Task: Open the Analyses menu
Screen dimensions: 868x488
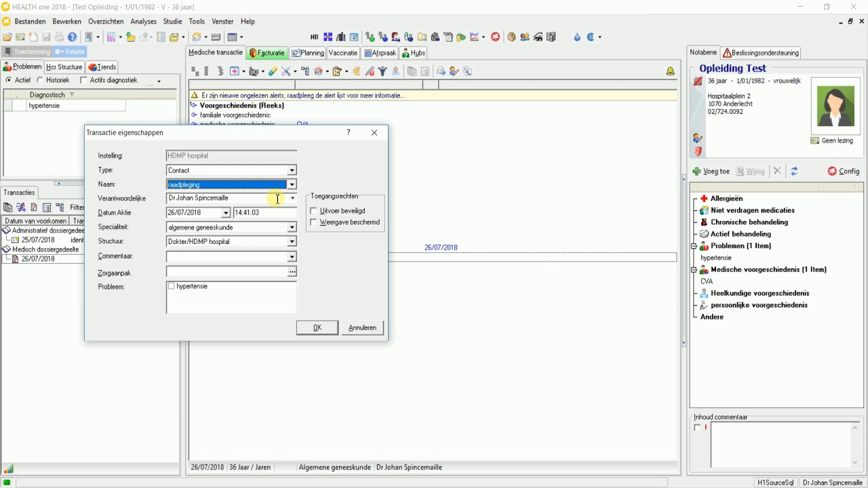Action: (144, 22)
